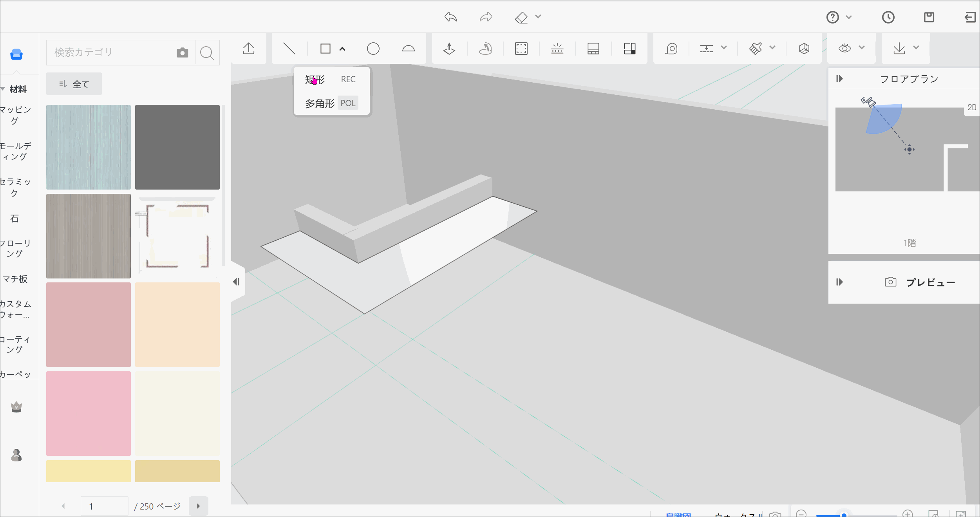This screenshot has height=517, width=980.
Task: Select the rectangle shape tool
Action: point(325,49)
